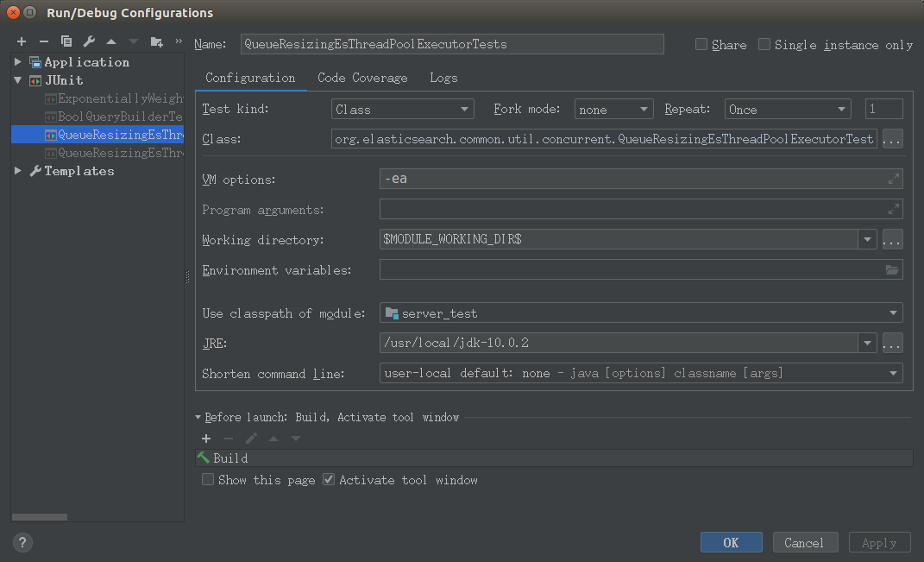Click the configuration list horizontal scrollbar
This screenshot has height=562, width=924.
[x=40, y=517]
